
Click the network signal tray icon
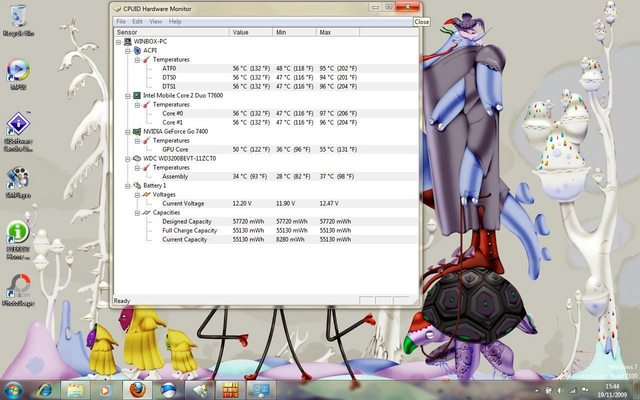pyautogui.click(x=573, y=391)
